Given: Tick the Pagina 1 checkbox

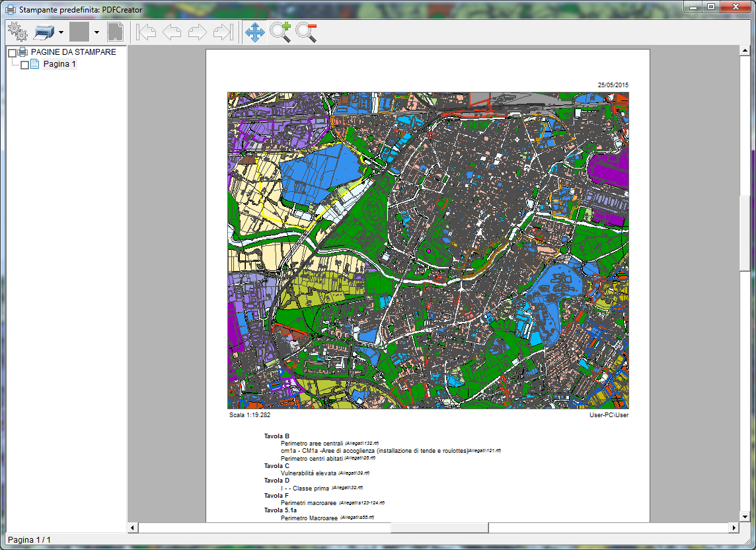Looking at the screenshot, I should [x=24, y=65].
